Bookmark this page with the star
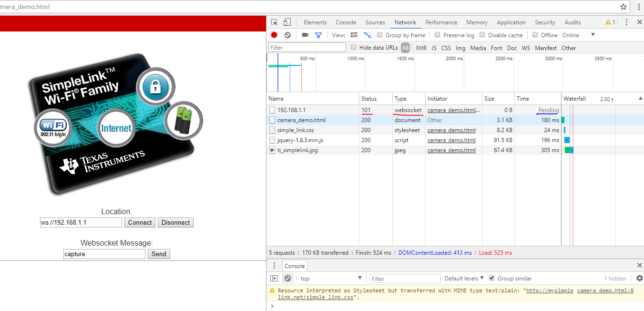Screen dimensions: 644x311 [x=624, y=7]
